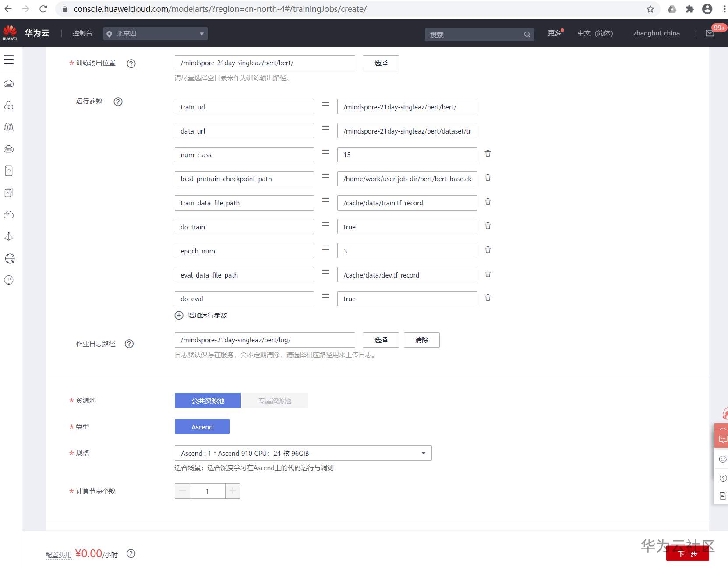This screenshot has width=728, height=570.
Task: Expand the Ascend 910 spec dropdown
Action: [x=303, y=453]
